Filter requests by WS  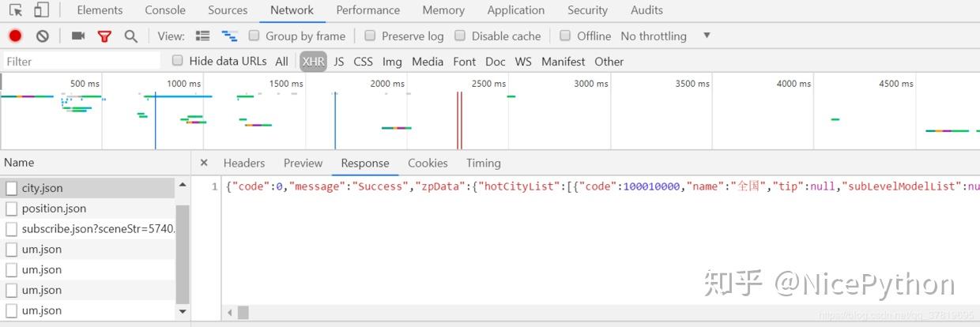(x=523, y=61)
